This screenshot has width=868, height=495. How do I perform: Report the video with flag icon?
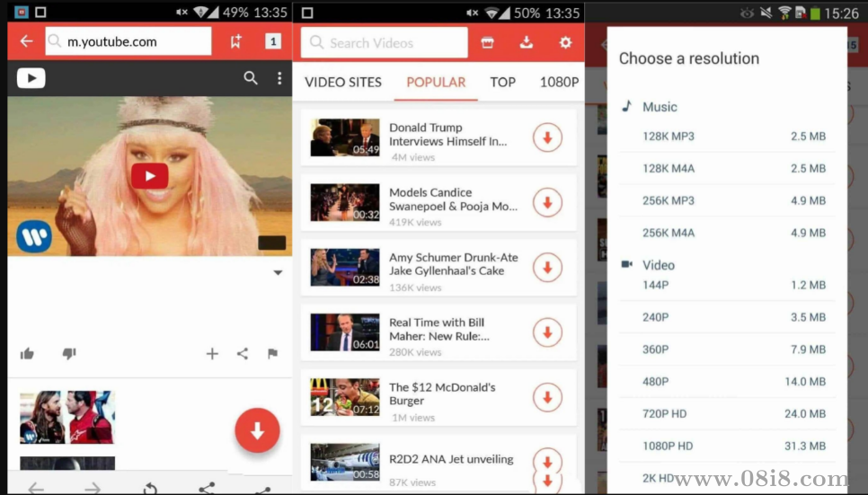(x=272, y=353)
